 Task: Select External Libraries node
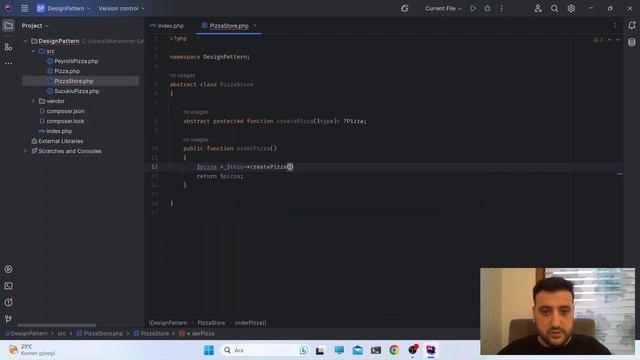click(60, 141)
